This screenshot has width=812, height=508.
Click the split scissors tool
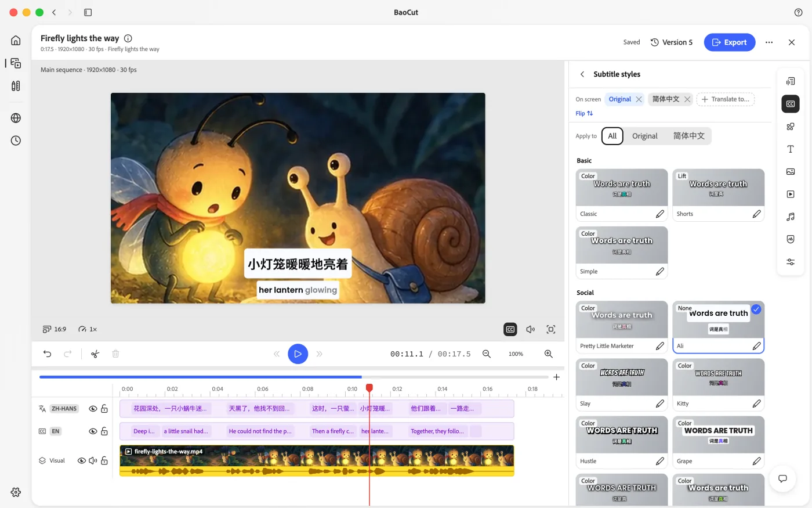pos(95,354)
